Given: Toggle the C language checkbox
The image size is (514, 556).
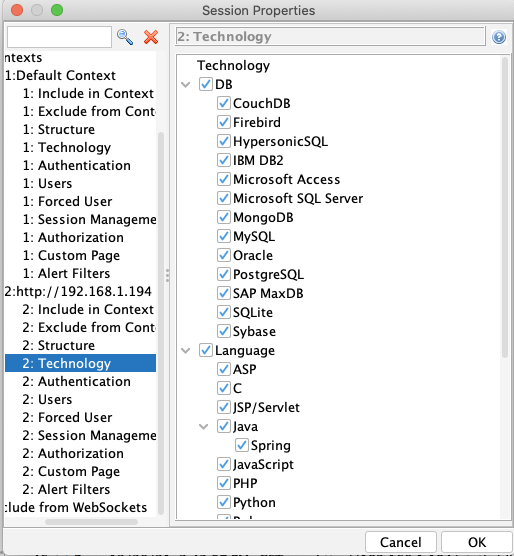Looking at the screenshot, I should tap(224, 388).
